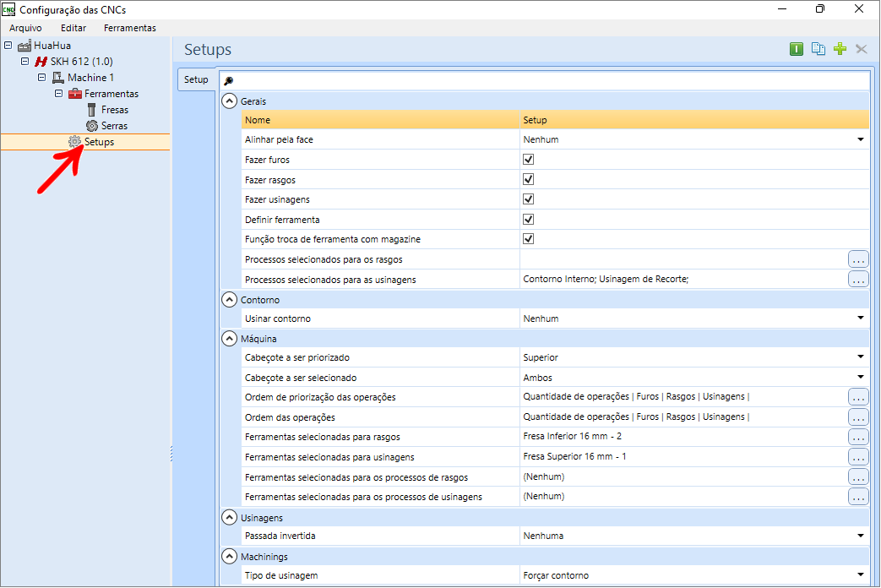Open Serras via its saw blade icon
Viewport: 881px width, 588px height.
click(92, 126)
